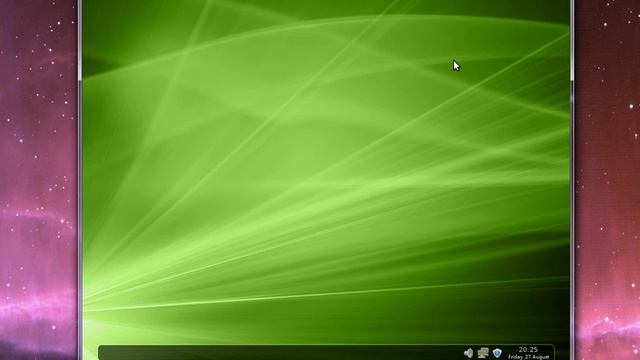Click the 20:25 clock time
This screenshot has width=640, height=360.
pyautogui.click(x=528, y=350)
